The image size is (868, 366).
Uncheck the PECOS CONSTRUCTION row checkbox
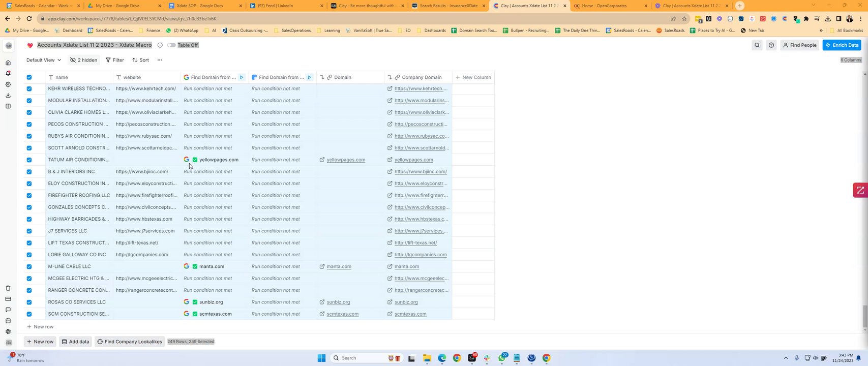tap(29, 124)
